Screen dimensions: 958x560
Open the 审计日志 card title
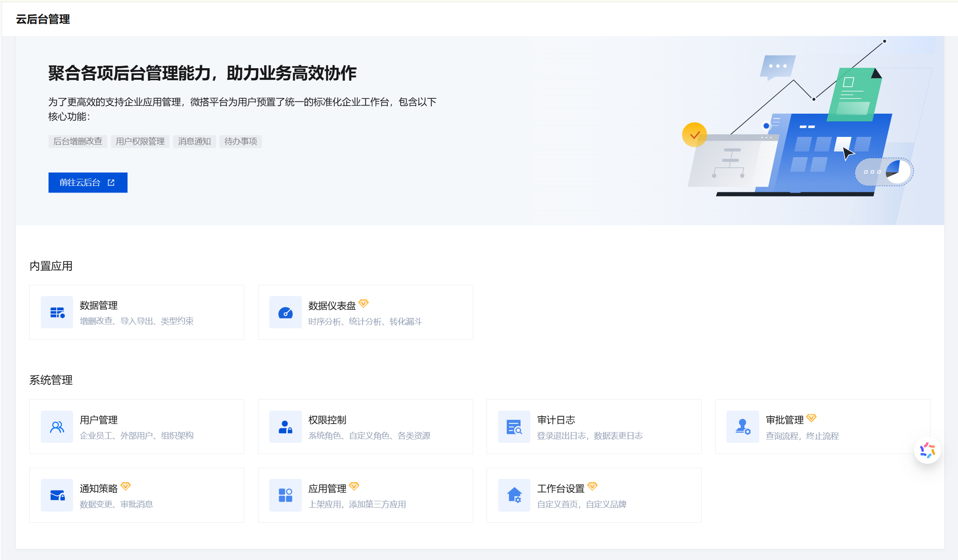(556, 420)
